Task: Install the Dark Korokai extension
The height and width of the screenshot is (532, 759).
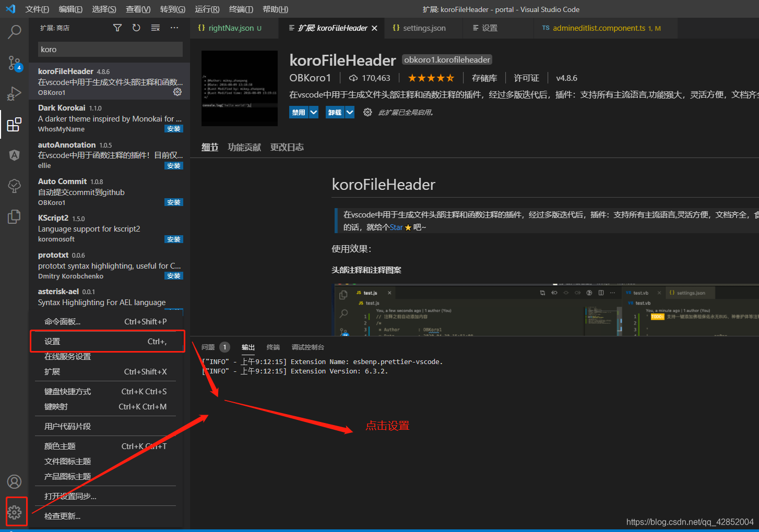Action: tap(174, 129)
